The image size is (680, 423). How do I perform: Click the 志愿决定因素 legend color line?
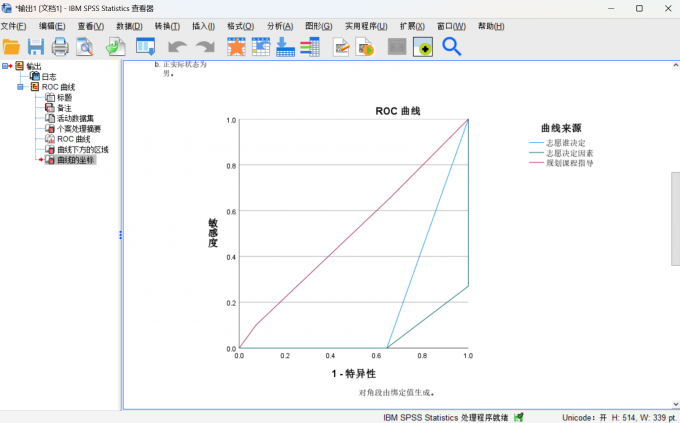click(x=536, y=153)
